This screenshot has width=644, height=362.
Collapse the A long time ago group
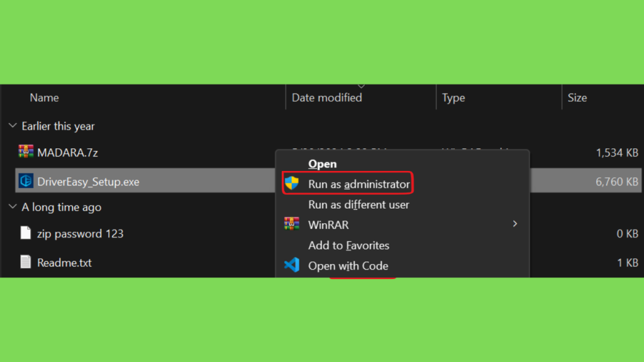(13, 206)
